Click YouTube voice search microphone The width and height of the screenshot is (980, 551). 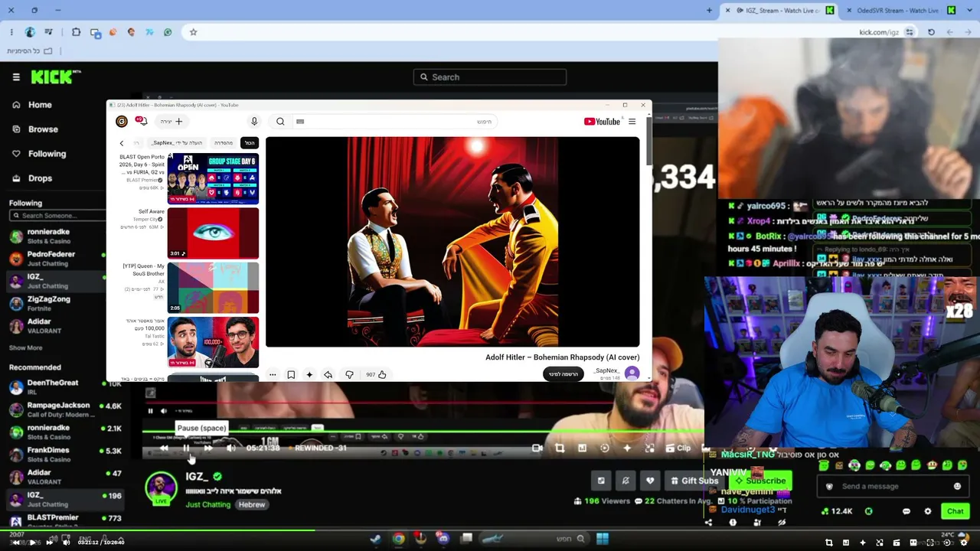click(254, 122)
